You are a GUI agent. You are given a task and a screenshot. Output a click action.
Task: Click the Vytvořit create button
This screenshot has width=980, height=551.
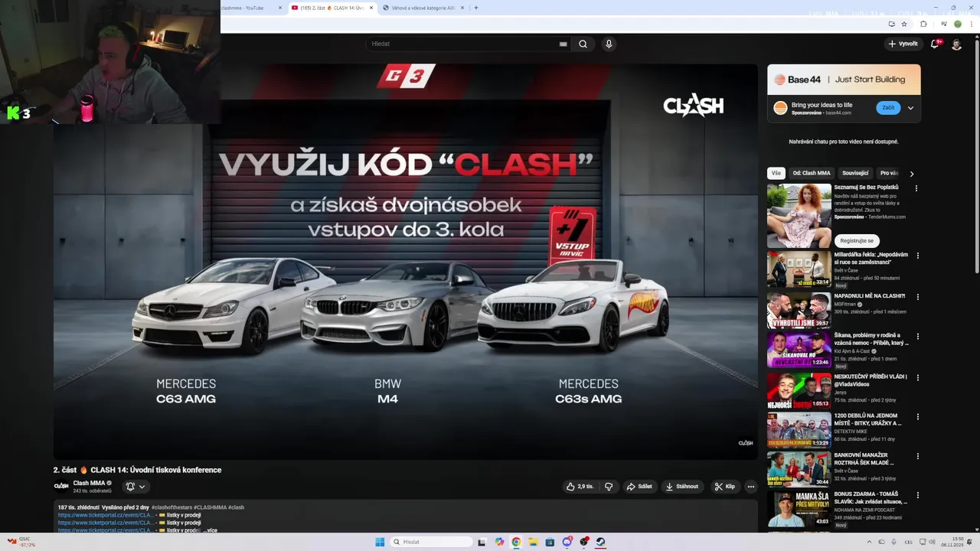coord(903,44)
